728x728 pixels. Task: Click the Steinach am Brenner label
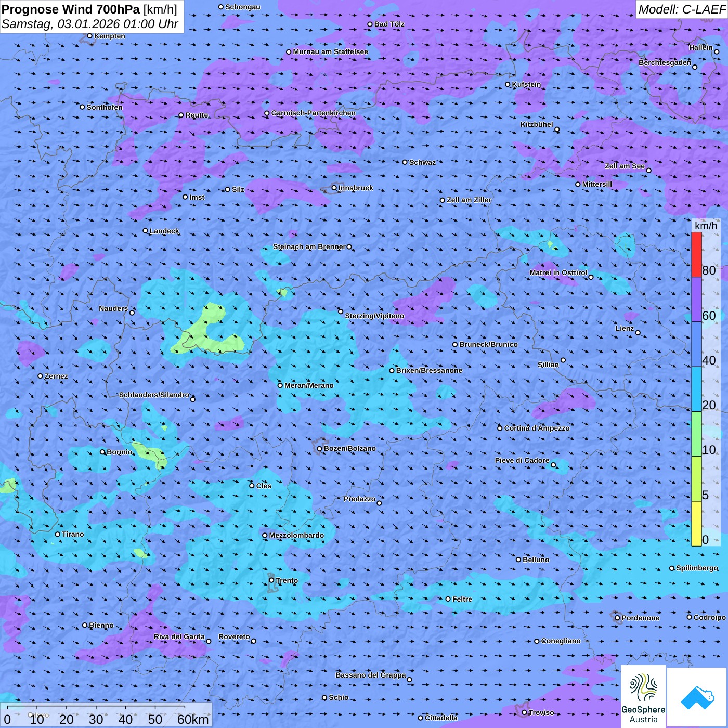tap(309, 246)
